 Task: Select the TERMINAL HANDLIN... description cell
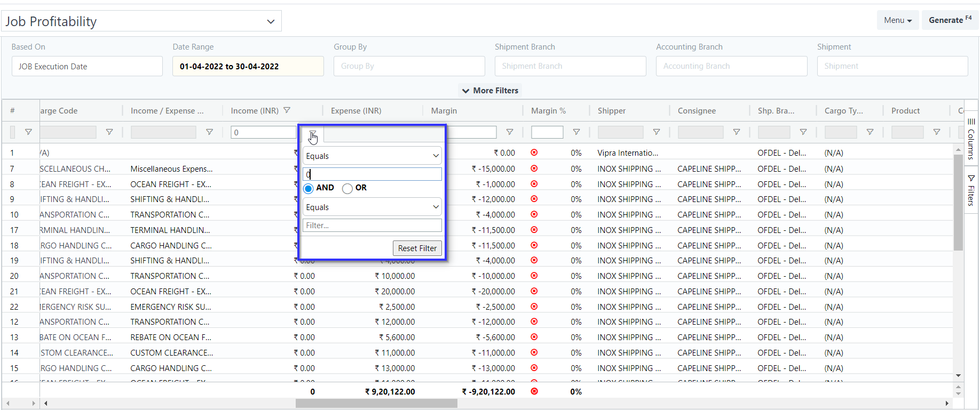pos(170,230)
